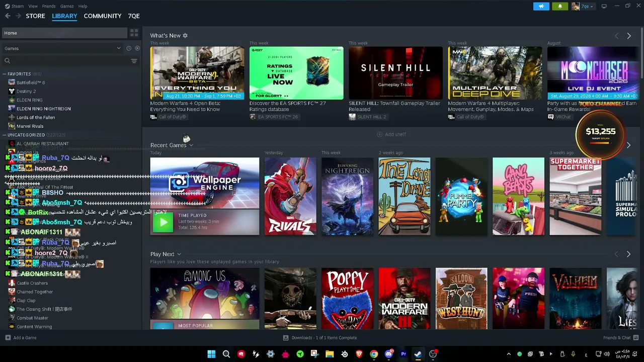
Task: Open File Explorer from the taskbar
Action: [330, 354]
